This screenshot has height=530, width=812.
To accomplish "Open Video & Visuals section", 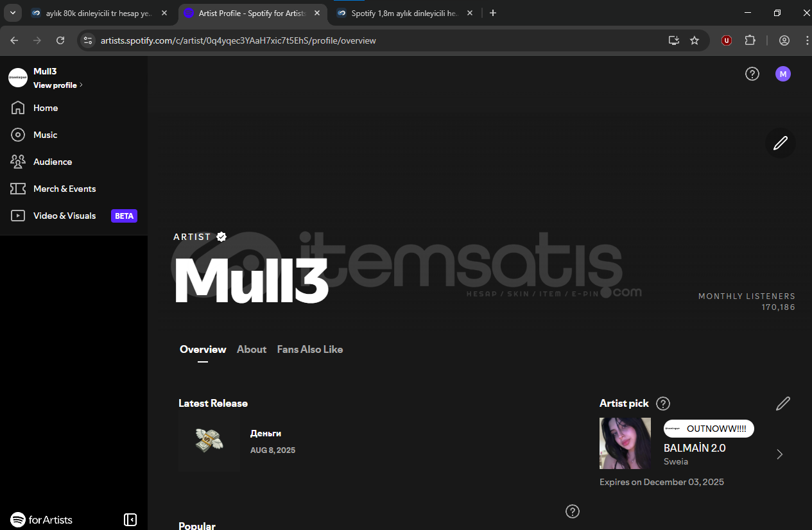I will [53, 216].
